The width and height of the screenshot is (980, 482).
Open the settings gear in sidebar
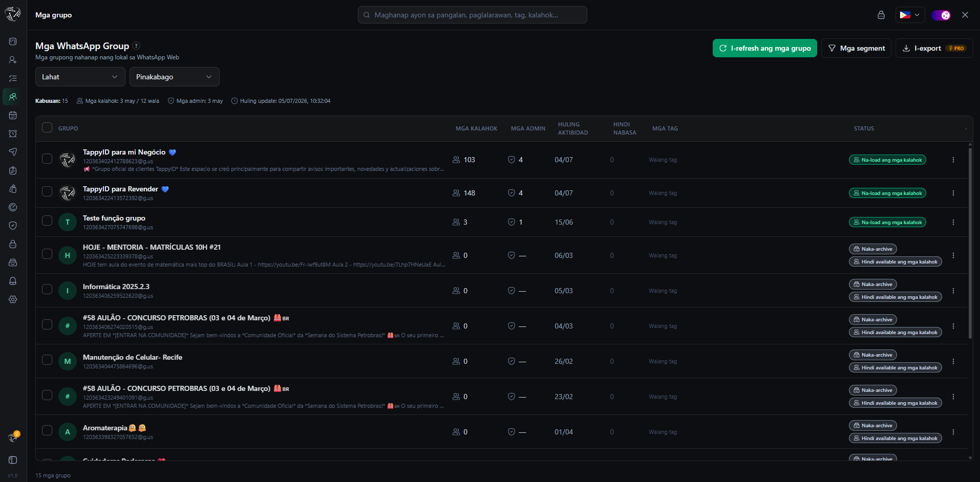pyautogui.click(x=13, y=299)
